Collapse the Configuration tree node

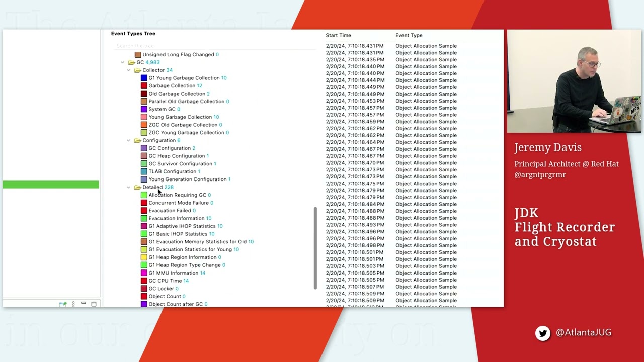point(128,140)
